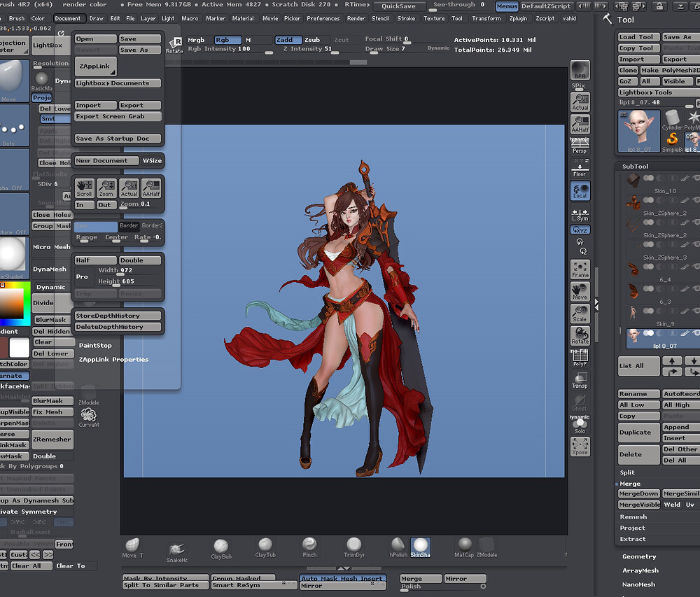Select the SimpleBrush tool icon
Screen dimensions: 700x597
tap(672, 142)
